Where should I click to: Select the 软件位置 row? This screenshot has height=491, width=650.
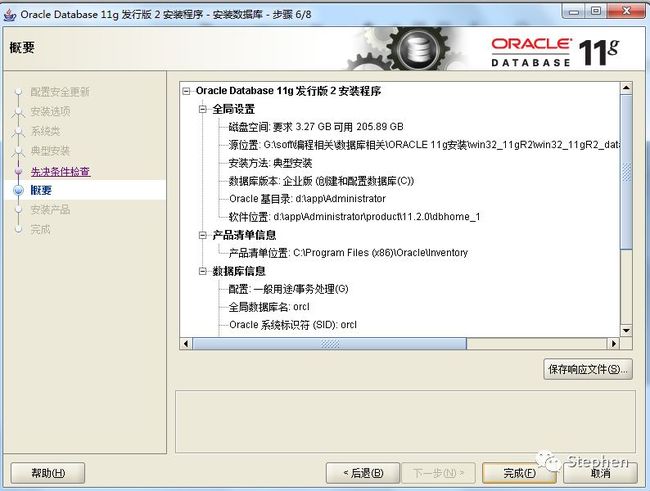pos(354,216)
